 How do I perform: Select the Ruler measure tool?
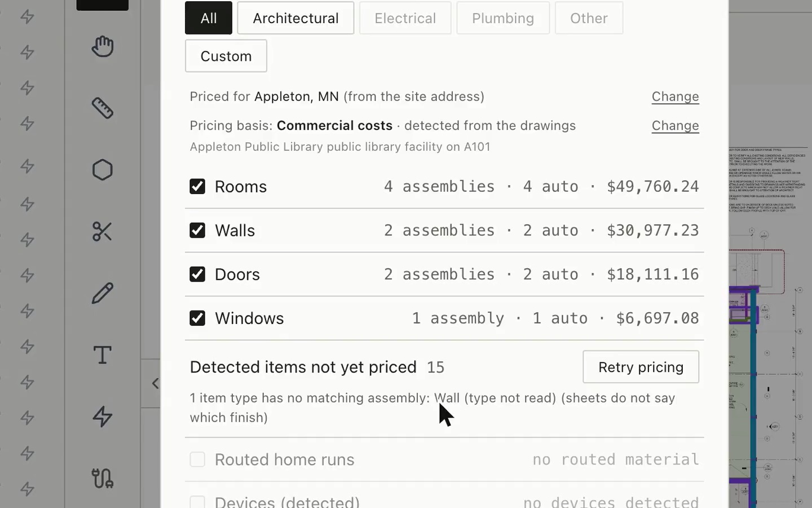point(102,108)
